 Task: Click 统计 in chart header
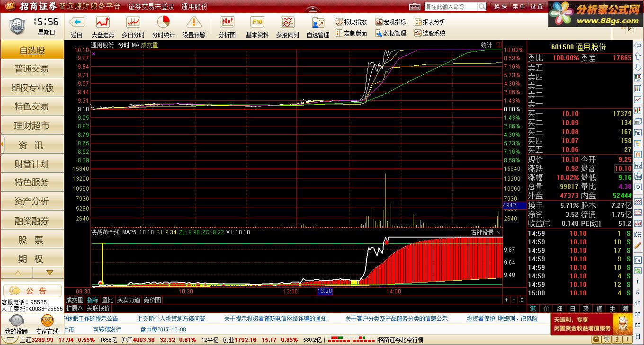click(x=486, y=45)
